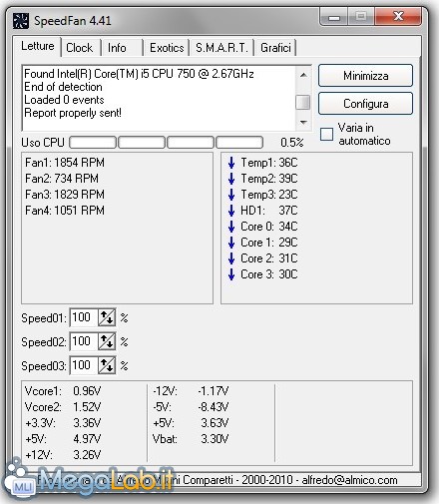Click the down arrow icon beside Temp3
This screenshot has width=439, height=504.
231,195
